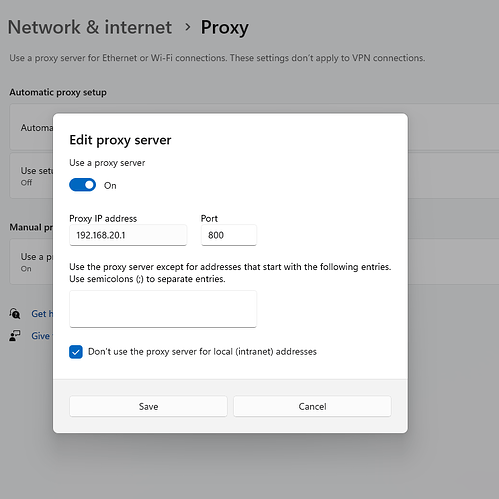
Task: Click the breadcrumb chevron arrow before Proxy
Action: (188, 27)
